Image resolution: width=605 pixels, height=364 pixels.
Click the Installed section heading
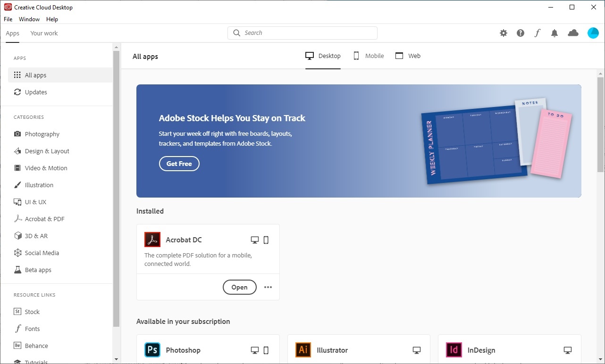pyautogui.click(x=150, y=211)
